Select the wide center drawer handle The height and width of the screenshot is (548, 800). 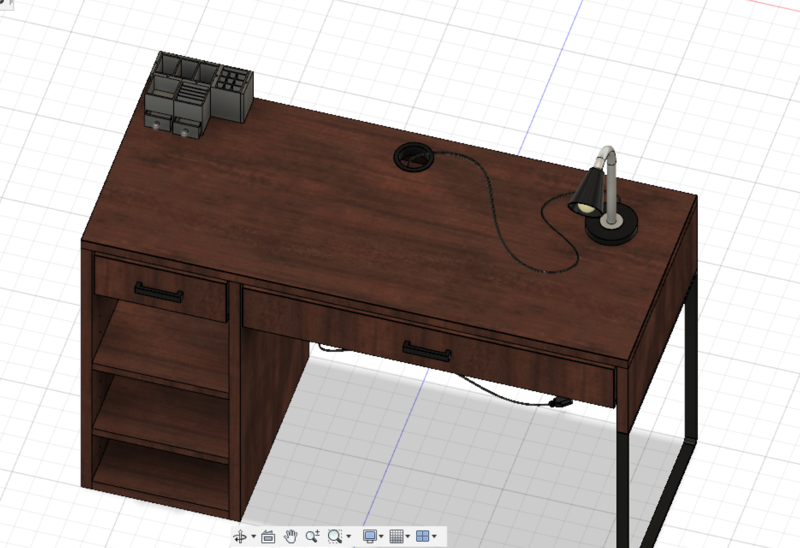[427, 351]
